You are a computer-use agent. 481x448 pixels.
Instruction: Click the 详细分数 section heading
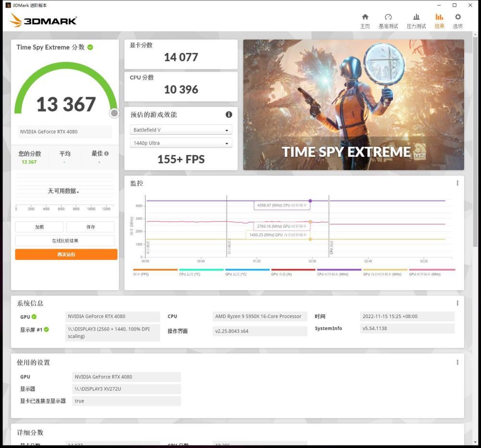tap(30, 433)
